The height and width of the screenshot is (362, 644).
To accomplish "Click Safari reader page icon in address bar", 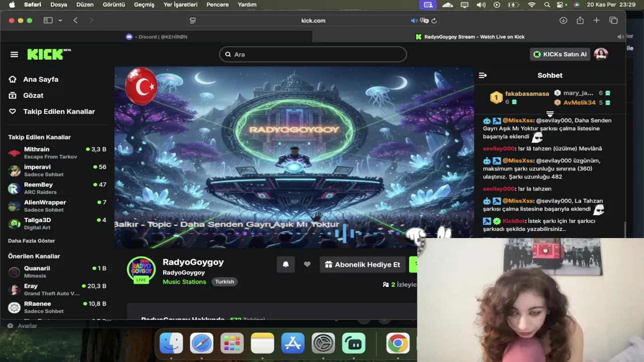I will [x=193, y=21].
